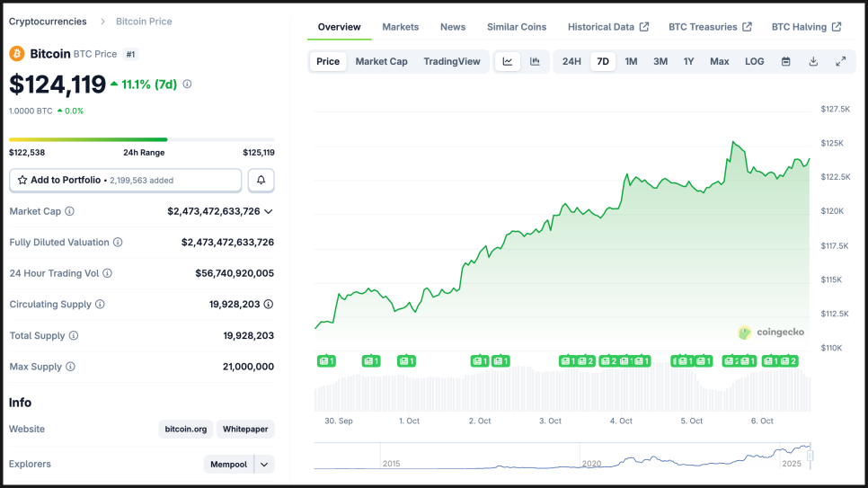Click info icon beside Circulating Supply value
Viewport: 868px width, 488px height.
point(268,305)
